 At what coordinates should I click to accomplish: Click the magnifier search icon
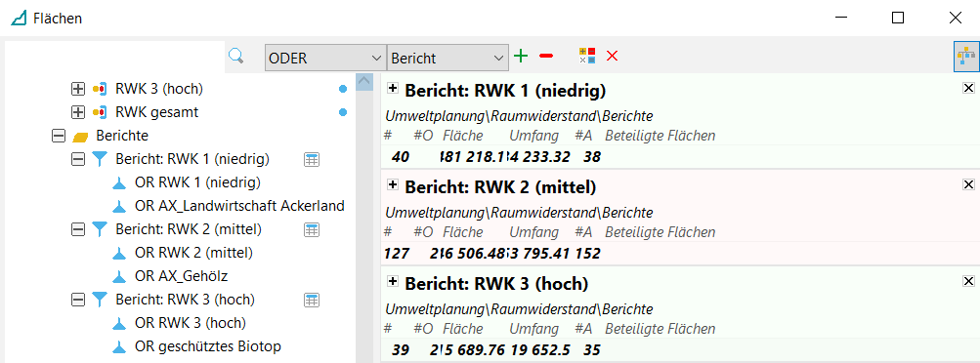pos(235,57)
